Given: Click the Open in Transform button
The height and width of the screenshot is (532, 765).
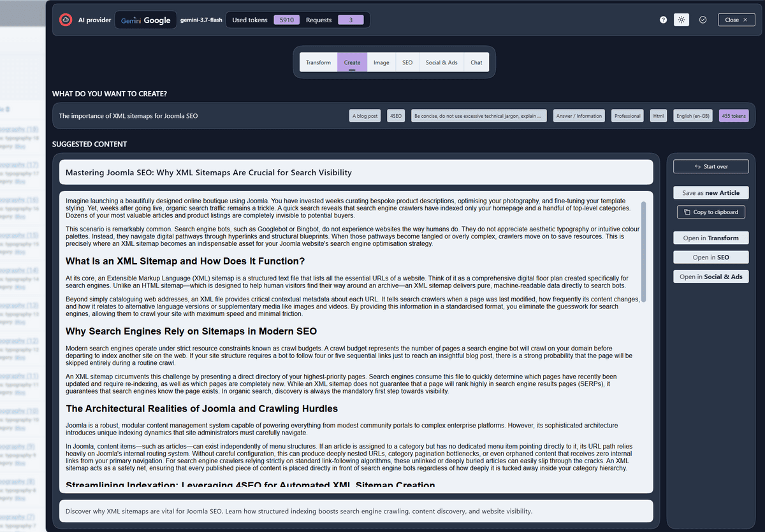Looking at the screenshot, I should (x=711, y=238).
